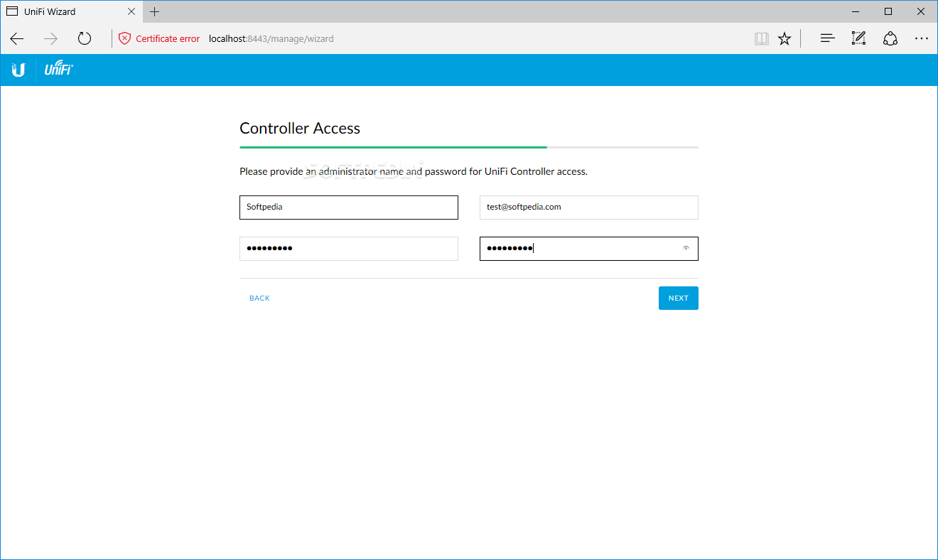Click the Certificate error text
Screen dimensions: 938x560
tap(168, 38)
